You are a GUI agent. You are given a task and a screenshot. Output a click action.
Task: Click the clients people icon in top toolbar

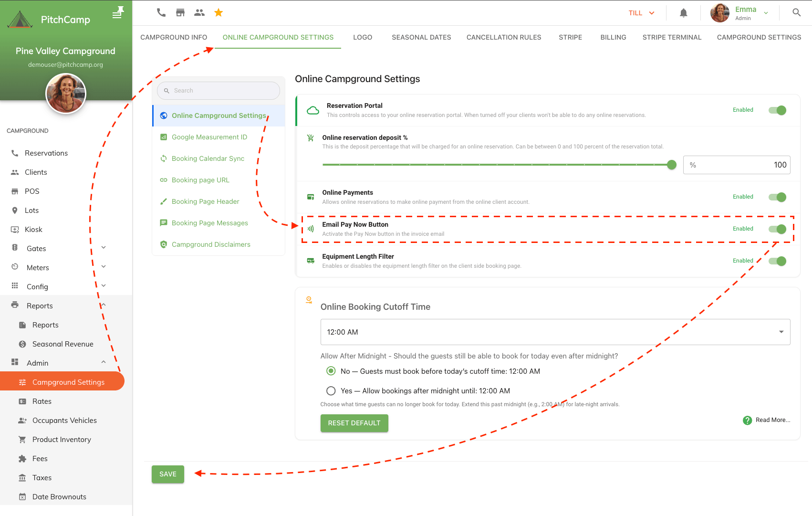point(199,13)
